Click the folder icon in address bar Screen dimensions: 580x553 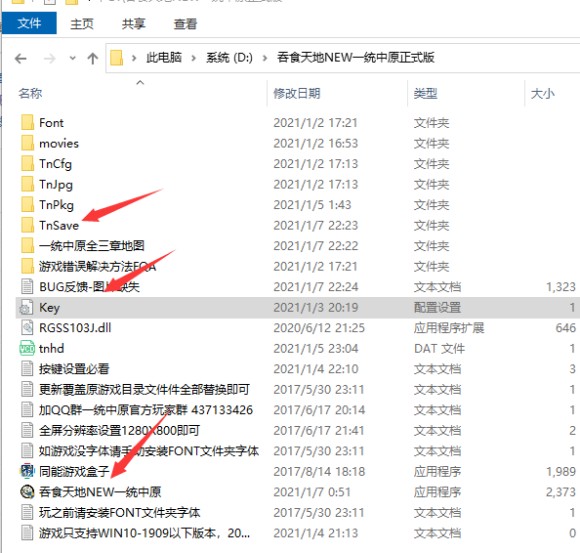pyautogui.click(x=117, y=58)
